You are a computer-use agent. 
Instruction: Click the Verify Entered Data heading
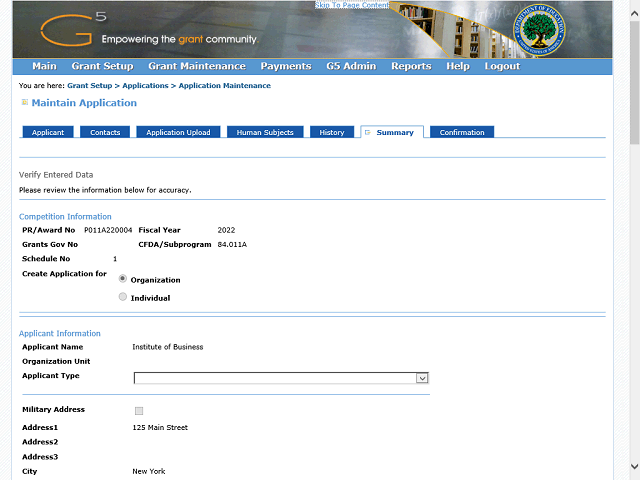(x=56, y=175)
